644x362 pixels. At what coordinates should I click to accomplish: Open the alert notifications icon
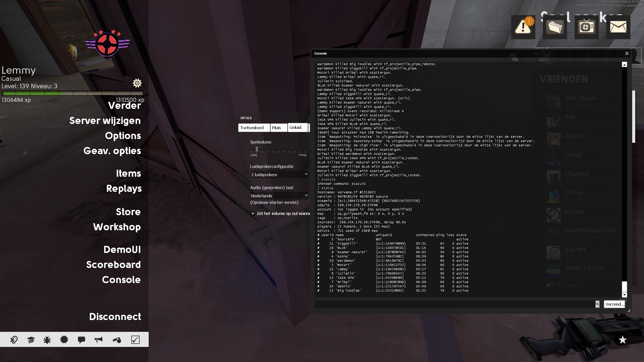click(523, 27)
